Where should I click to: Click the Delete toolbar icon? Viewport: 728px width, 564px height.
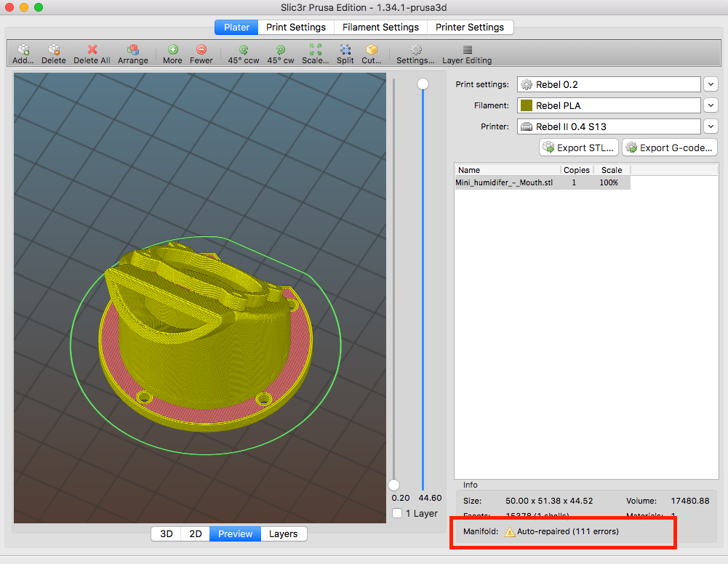53,50
